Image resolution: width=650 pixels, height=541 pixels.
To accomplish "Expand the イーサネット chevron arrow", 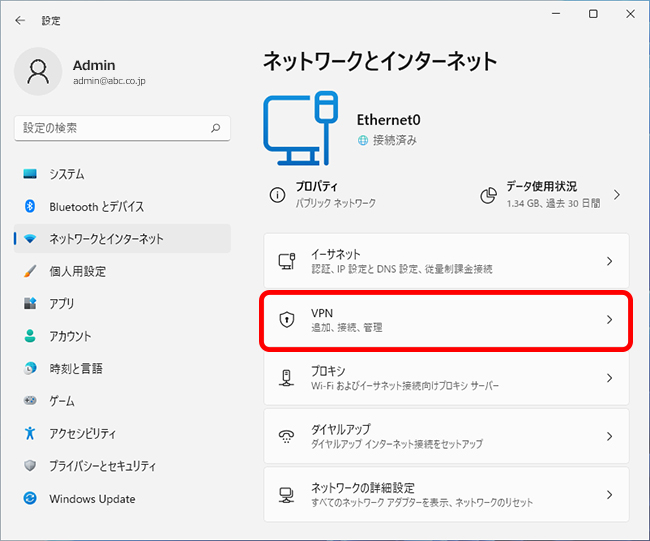I will (x=609, y=261).
